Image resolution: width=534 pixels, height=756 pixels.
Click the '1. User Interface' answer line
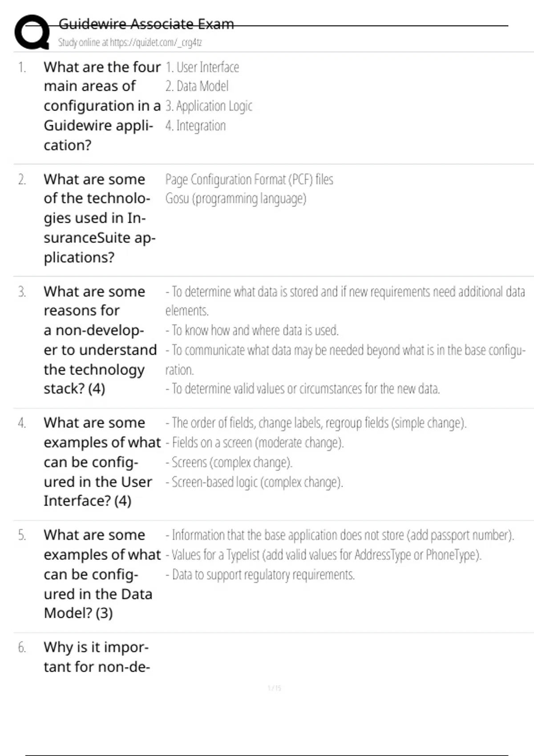point(202,67)
